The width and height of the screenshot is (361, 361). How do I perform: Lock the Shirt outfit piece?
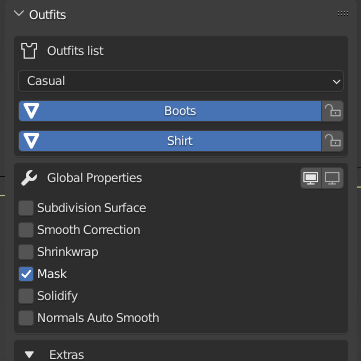click(x=332, y=141)
